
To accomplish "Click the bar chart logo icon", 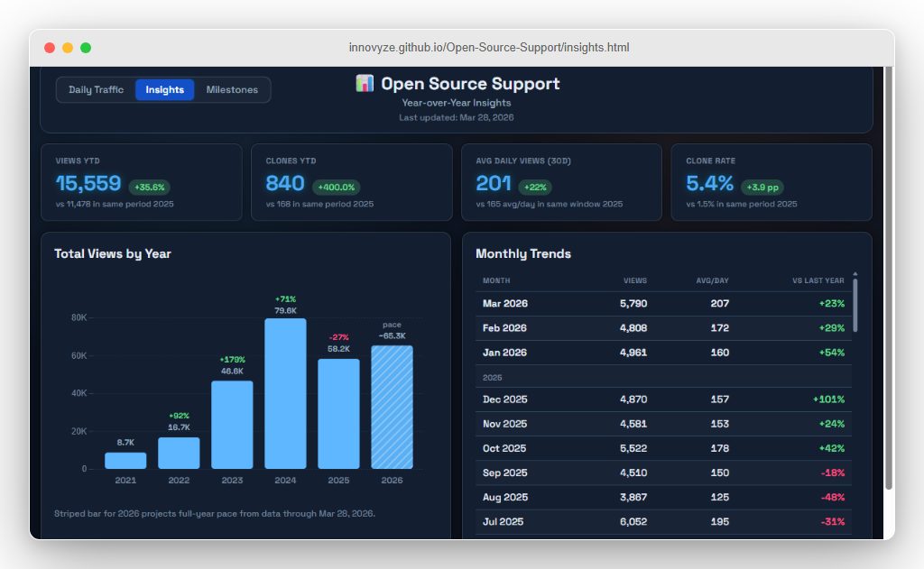I will click(x=365, y=83).
